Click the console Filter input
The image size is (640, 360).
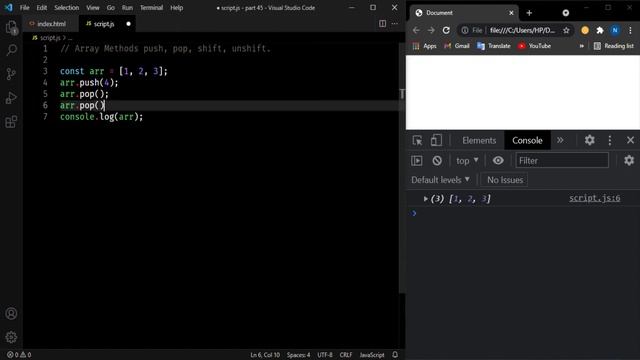point(562,160)
